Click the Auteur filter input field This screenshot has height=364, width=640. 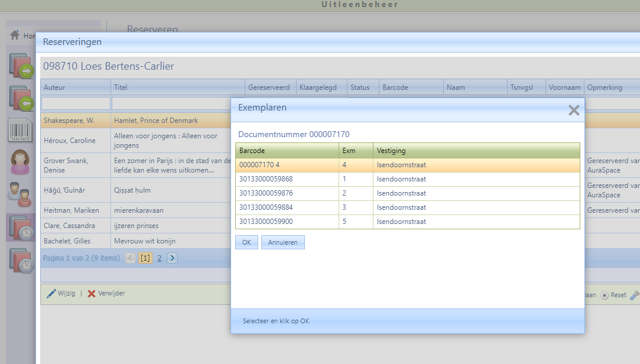click(76, 103)
